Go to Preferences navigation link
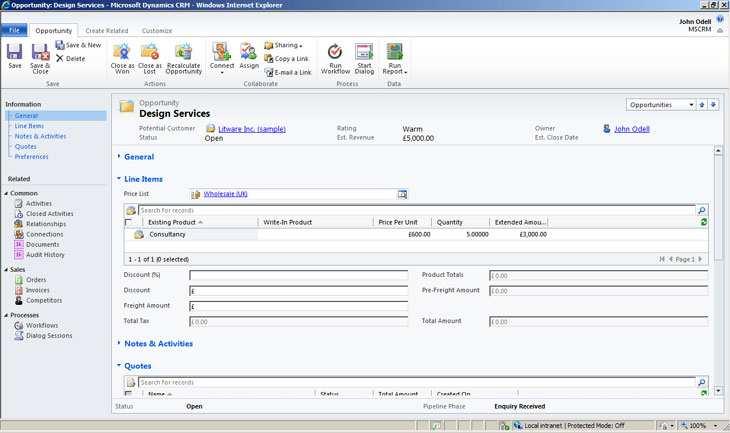 point(31,157)
